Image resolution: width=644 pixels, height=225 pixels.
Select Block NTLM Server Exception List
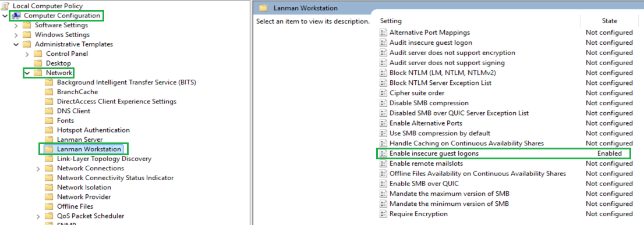click(x=440, y=83)
